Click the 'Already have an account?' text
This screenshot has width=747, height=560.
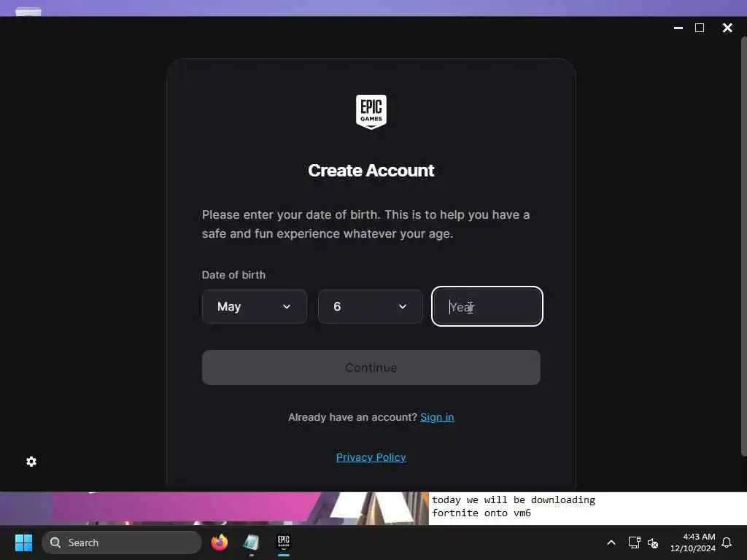click(x=352, y=417)
